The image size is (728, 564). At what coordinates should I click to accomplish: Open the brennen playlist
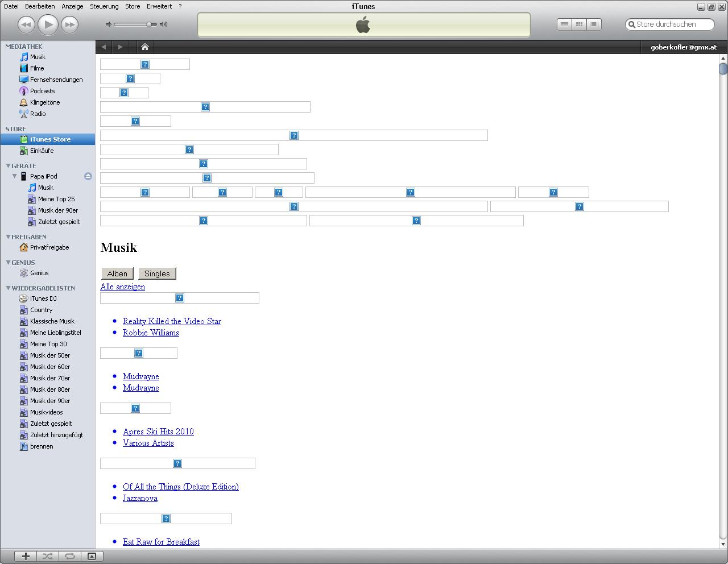click(42, 446)
